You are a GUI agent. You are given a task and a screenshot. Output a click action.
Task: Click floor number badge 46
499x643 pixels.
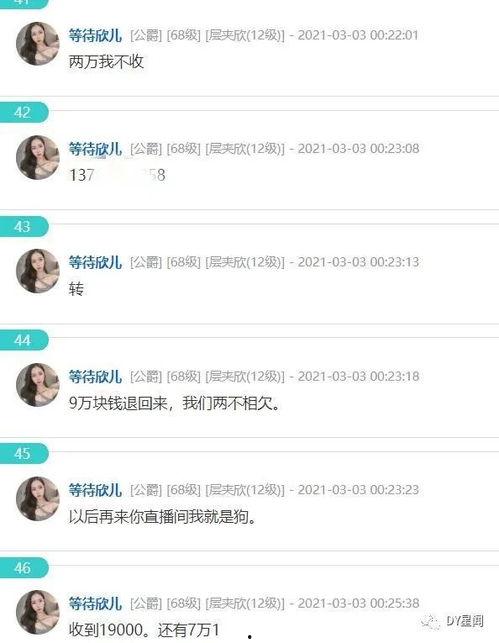(24, 568)
